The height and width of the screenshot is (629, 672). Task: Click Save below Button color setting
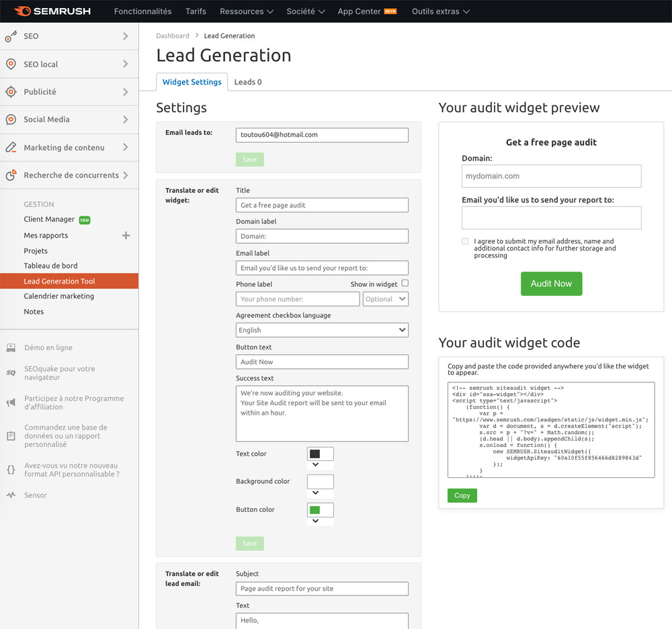pyautogui.click(x=250, y=543)
